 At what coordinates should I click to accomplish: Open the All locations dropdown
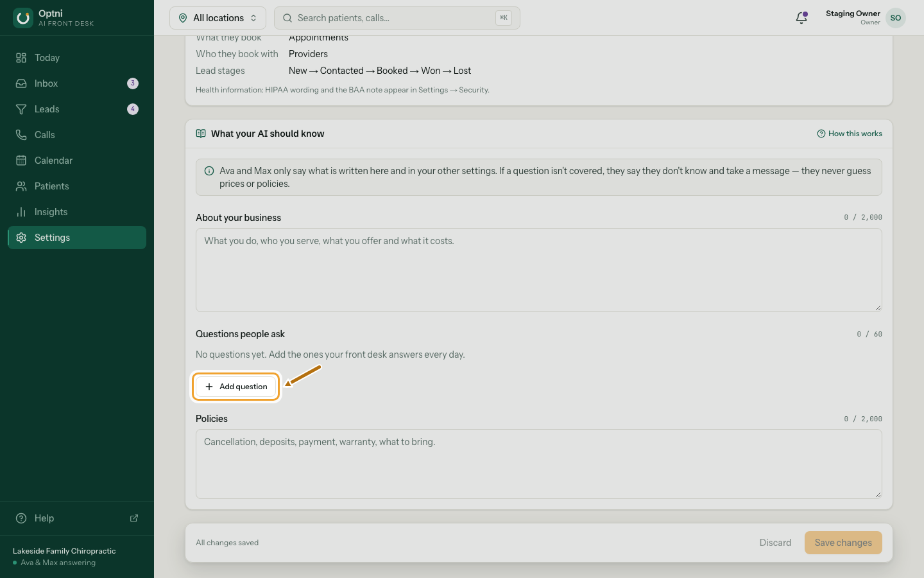tap(218, 18)
